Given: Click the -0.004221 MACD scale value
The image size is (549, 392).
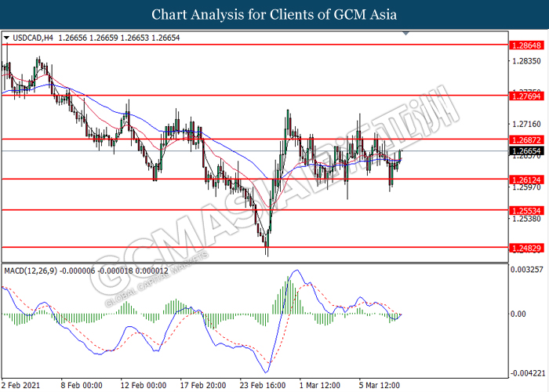Looking at the screenshot, I should (526, 372).
